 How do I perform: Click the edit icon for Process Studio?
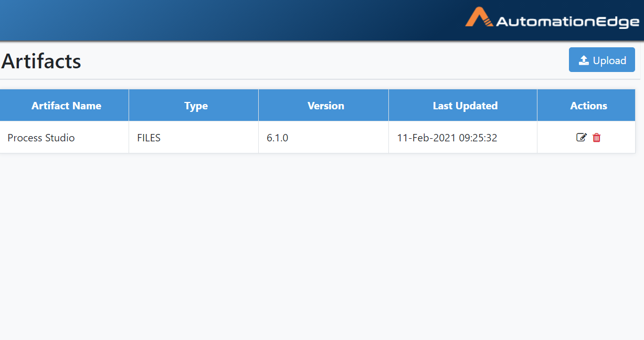pos(581,138)
